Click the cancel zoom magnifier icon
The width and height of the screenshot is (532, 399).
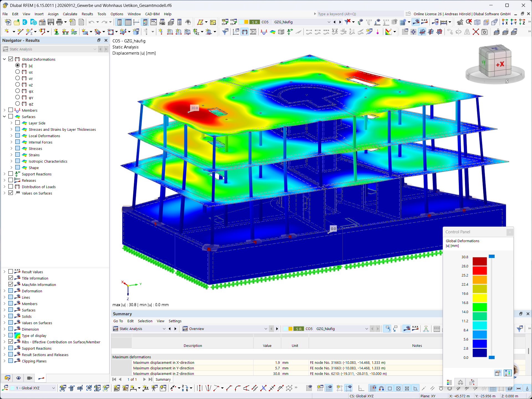(x=469, y=22)
